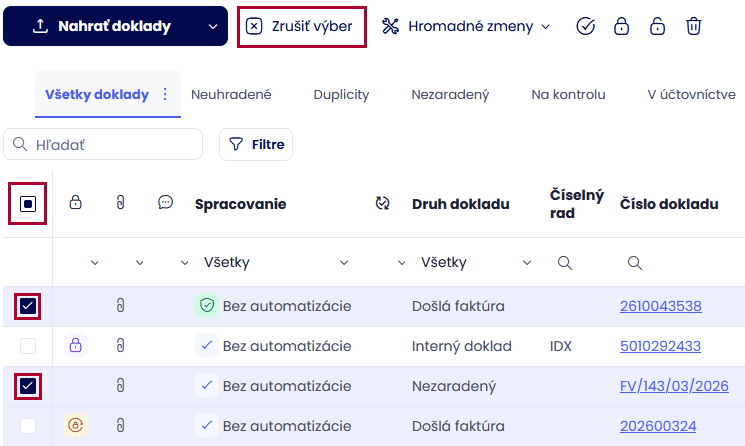Click the three-dot menu beside Všetky doklady
Viewport: 745px width, 446px height.
[165, 94]
